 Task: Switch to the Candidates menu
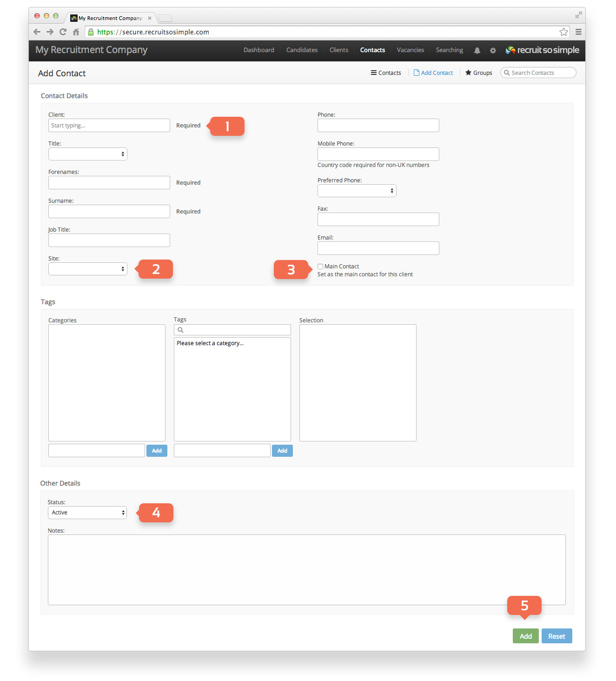(x=302, y=50)
